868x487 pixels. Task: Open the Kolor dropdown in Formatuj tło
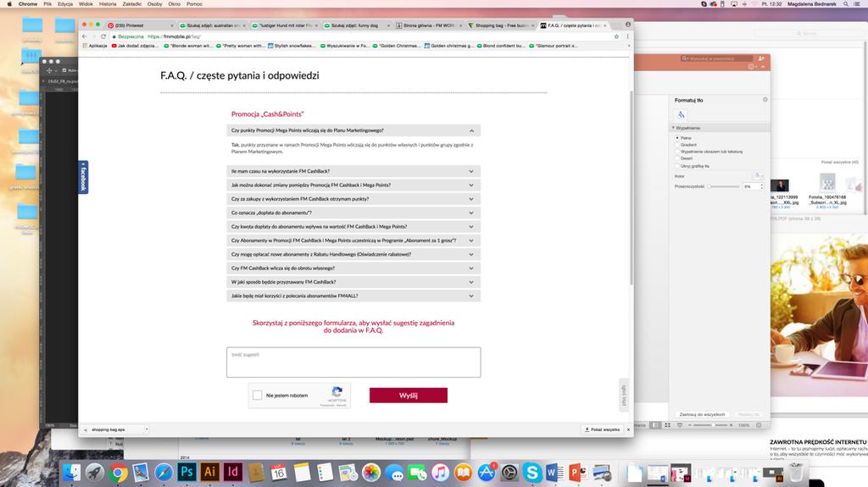pyautogui.click(x=758, y=175)
